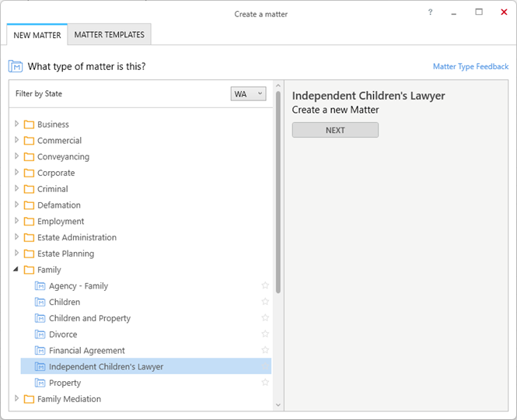The image size is (517, 420).
Task: Click the help question mark icon
Action: point(431,12)
